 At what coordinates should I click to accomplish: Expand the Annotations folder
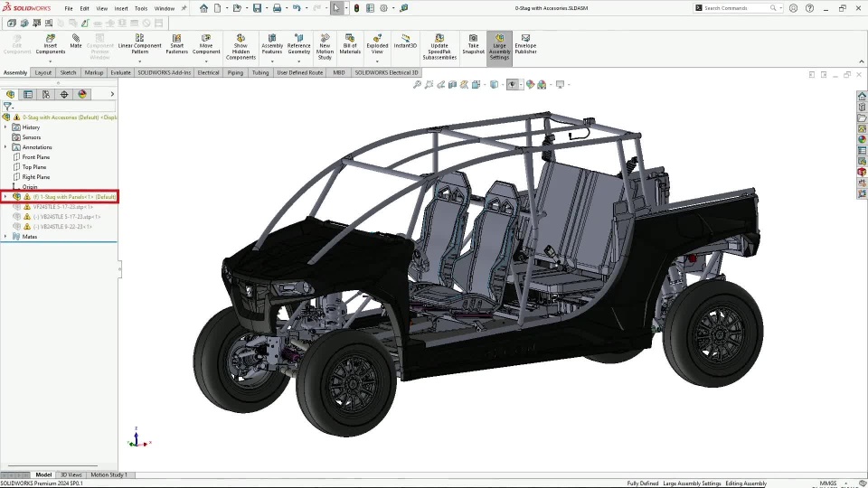[x=5, y=147]
